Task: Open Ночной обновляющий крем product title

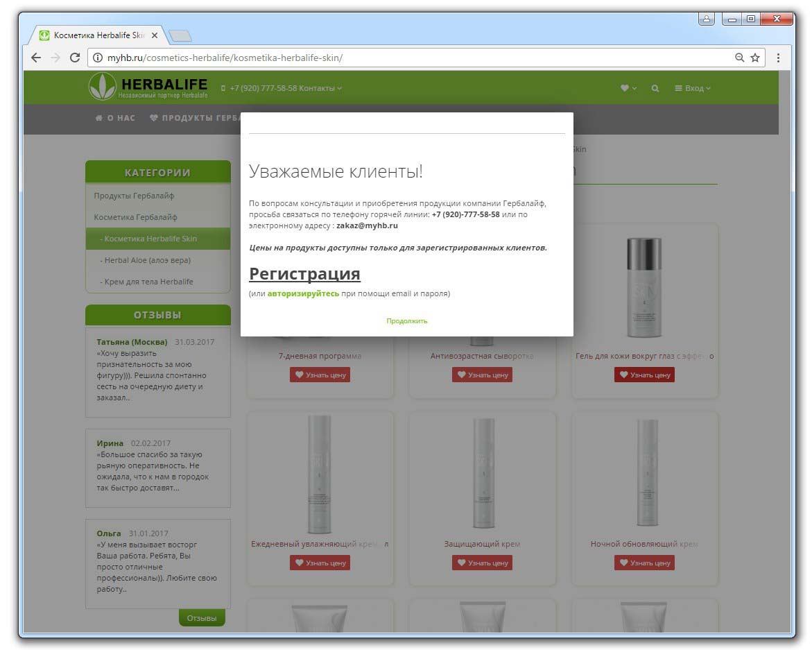Action: tap(645, 545)
